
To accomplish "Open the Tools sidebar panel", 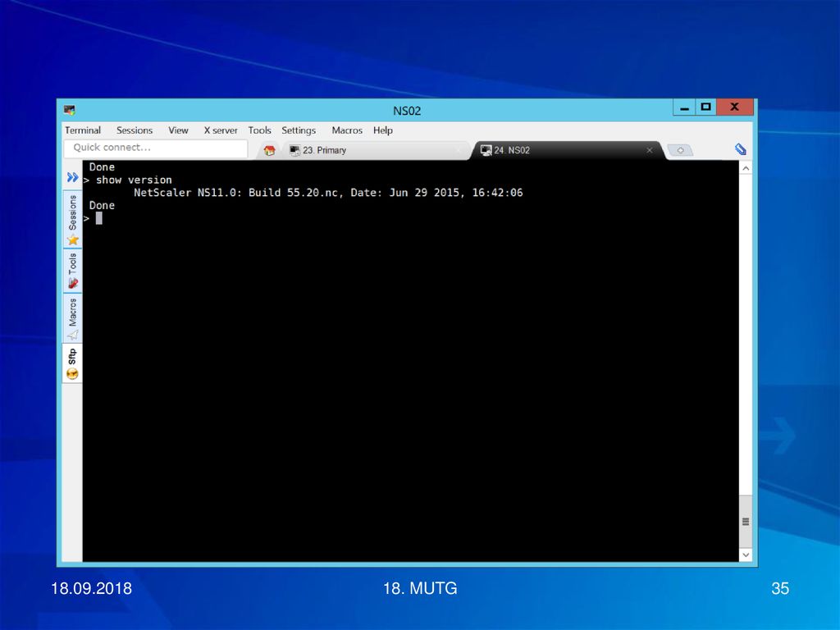I will coord(72,271).
